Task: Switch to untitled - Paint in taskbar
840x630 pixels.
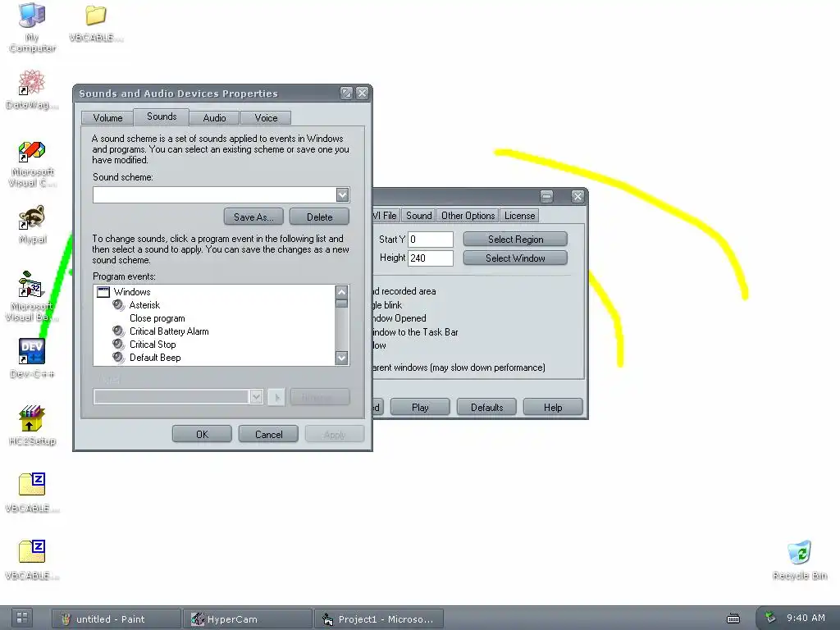Action: tap(116, 619)
